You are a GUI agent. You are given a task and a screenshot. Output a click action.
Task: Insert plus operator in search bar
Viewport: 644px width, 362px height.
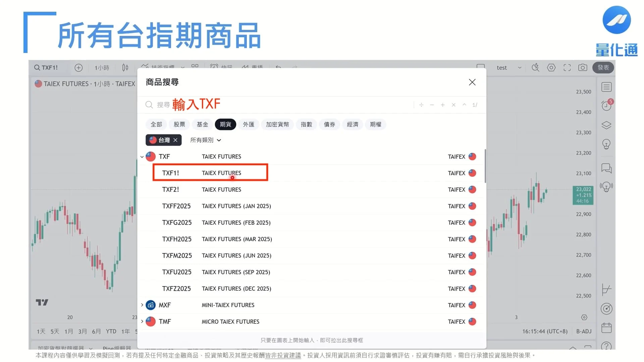[443, 105]
